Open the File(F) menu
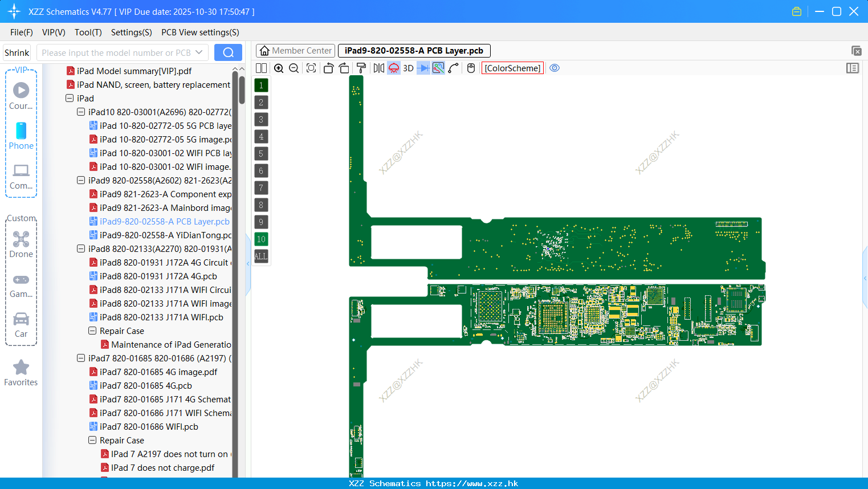This screenshot has width=868, height=489. [x=22, y=32]
